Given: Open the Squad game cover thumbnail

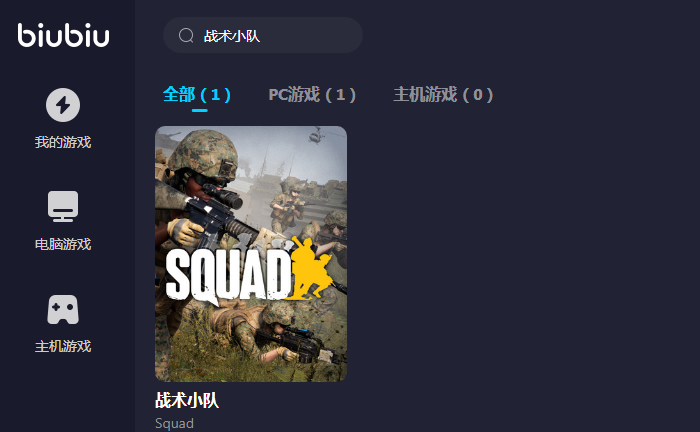Looking at the screenshot, I should 251,253.
